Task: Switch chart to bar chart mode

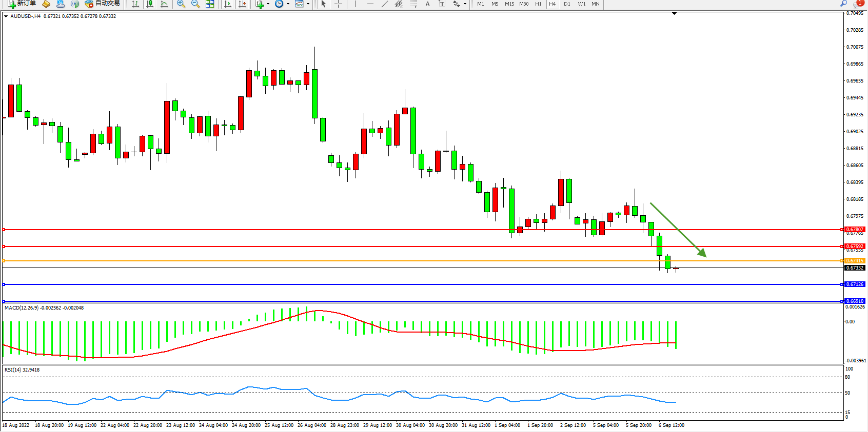Action: [x=135, y=4]
